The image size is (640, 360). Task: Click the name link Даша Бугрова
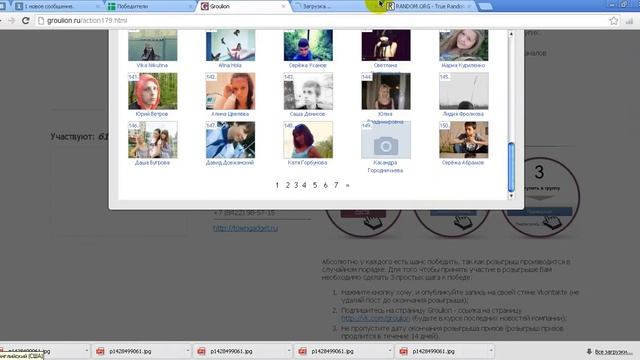(152, 162)
